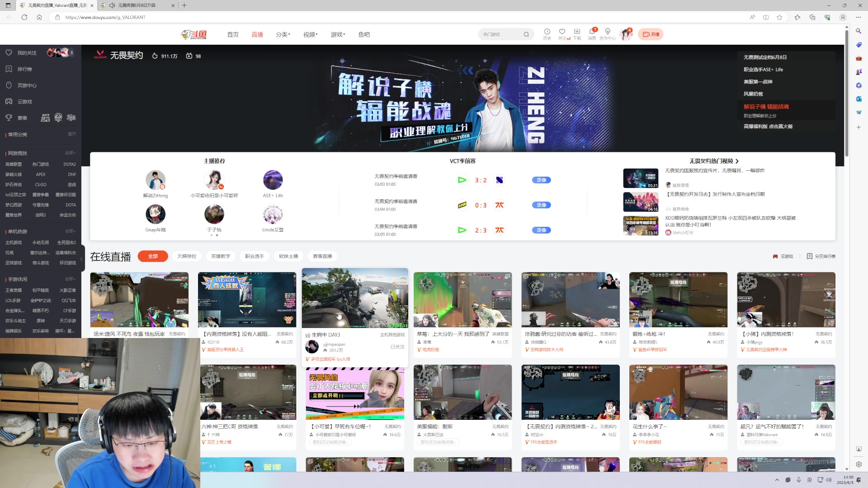Click the 下载 download icon
Viewport: 868px width, 488px height.
pos(577,34)
